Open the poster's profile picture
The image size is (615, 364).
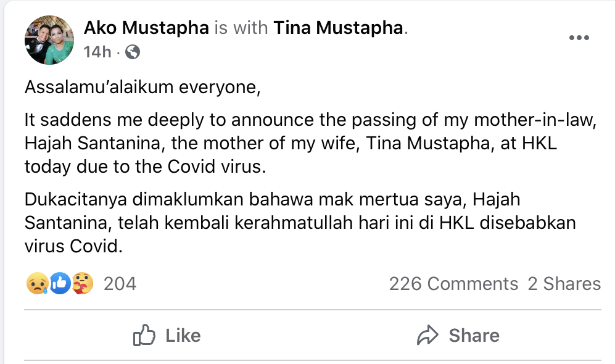pos(49,40)
